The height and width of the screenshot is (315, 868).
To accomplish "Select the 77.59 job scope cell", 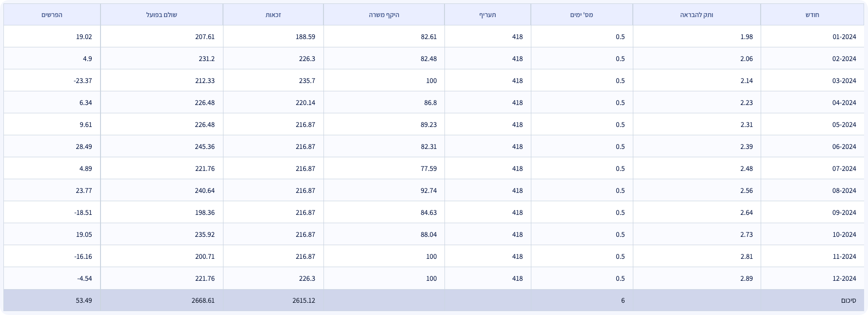I will [x=428, y=168].
